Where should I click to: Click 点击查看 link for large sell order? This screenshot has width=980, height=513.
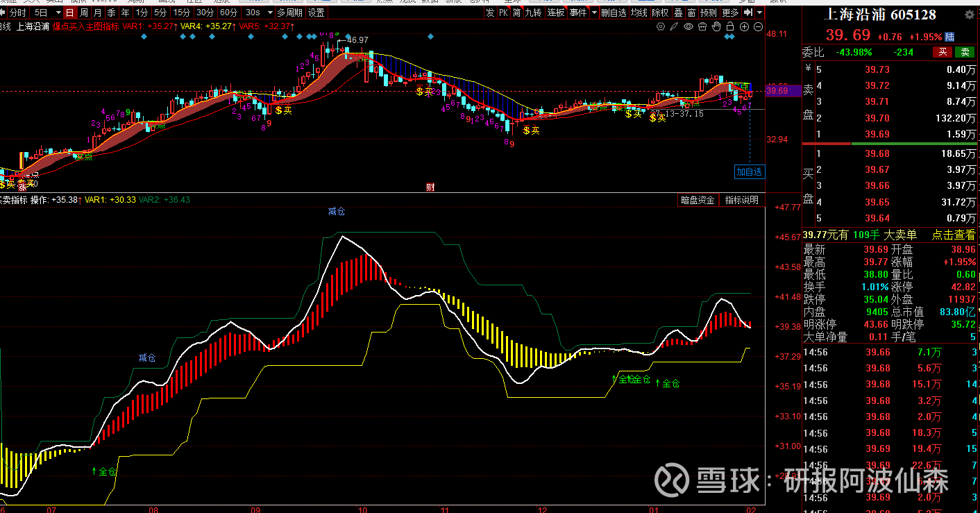[953, 235]
